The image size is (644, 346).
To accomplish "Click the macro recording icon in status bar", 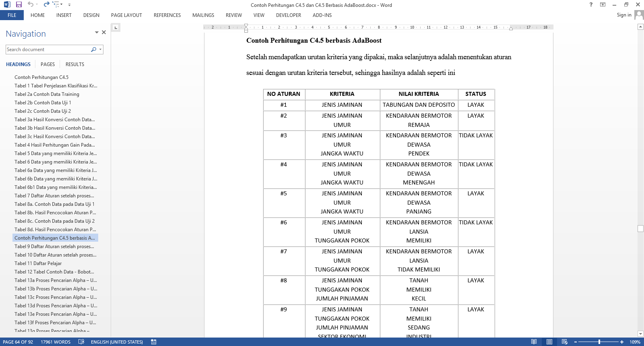I will (x=154, y=342).
